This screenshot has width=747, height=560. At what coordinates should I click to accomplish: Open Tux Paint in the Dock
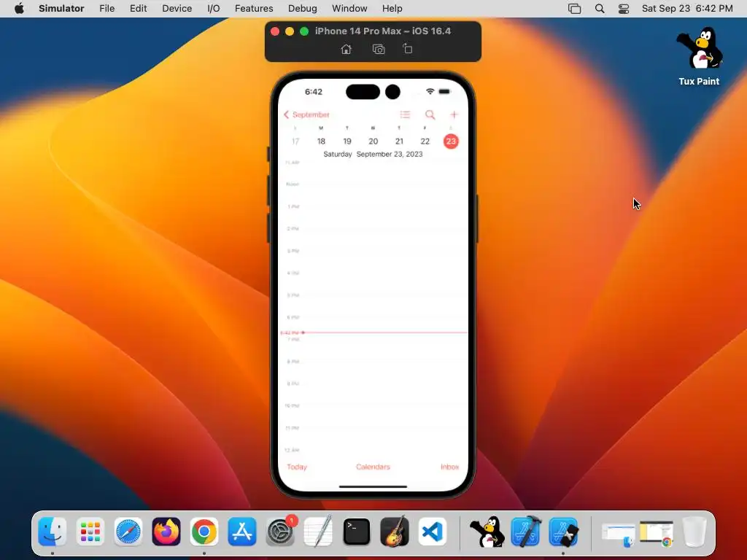487,532
